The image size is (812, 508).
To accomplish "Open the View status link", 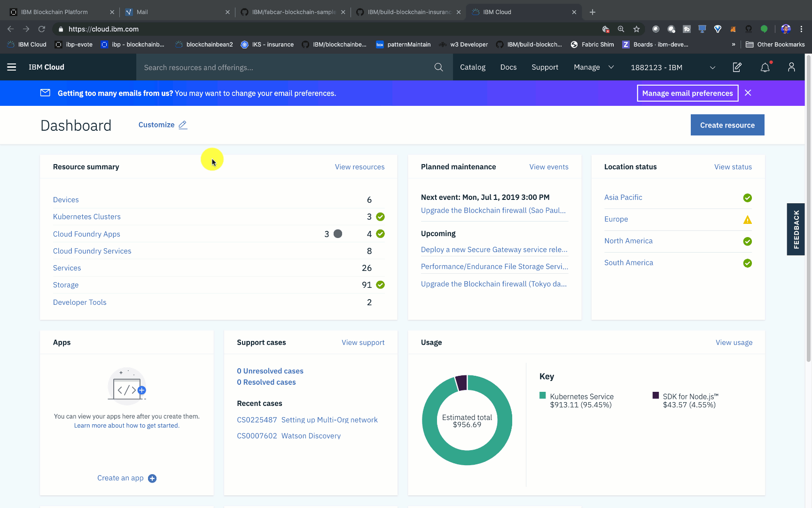I will [x=733, y=167].
